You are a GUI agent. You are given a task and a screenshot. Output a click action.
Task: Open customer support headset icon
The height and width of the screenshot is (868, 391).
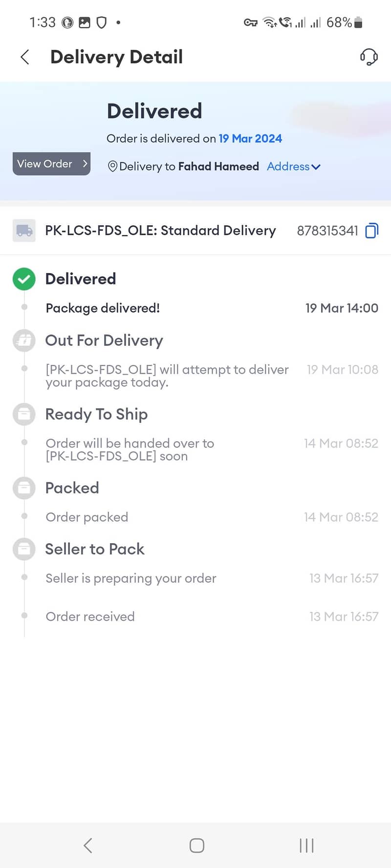tap(369, 57)
